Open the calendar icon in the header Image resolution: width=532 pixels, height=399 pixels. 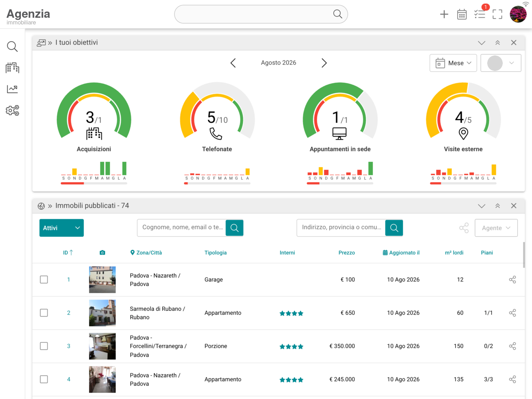(462, 14)
